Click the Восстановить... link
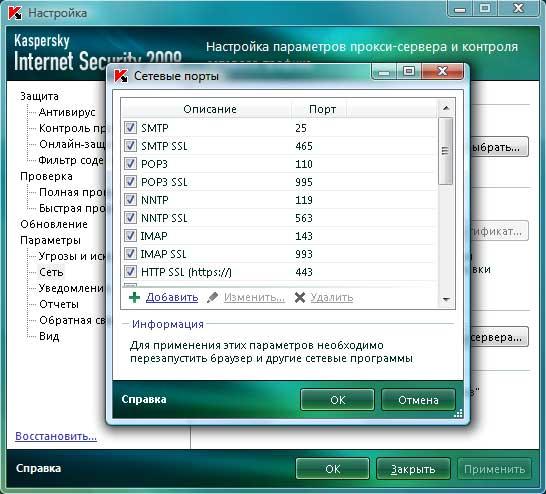 56,436
